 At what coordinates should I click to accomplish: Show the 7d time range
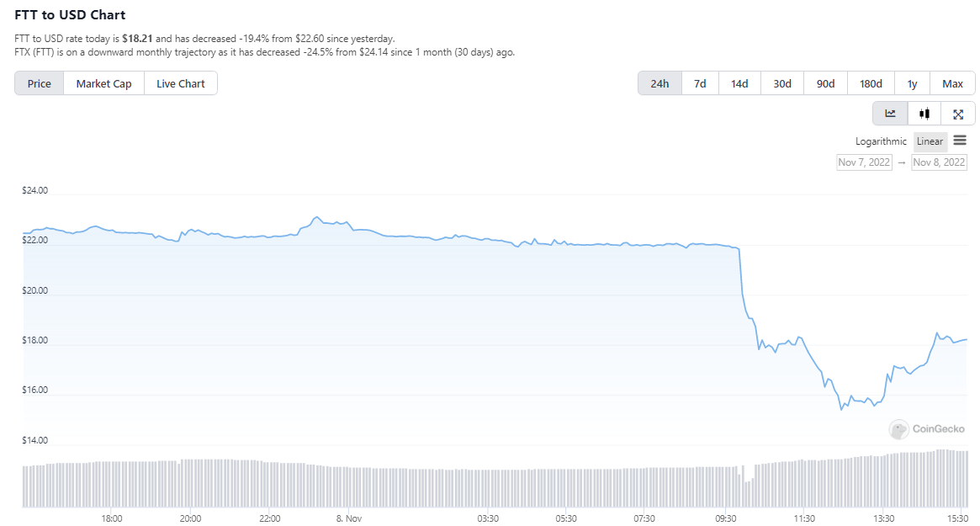point(700,83)
